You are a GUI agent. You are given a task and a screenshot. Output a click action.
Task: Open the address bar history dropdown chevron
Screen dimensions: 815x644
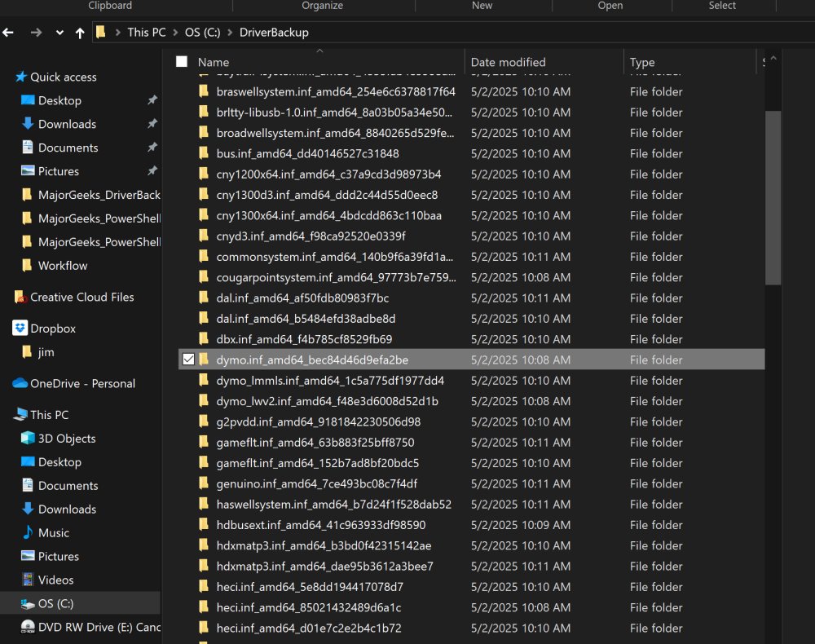(58, 32)
